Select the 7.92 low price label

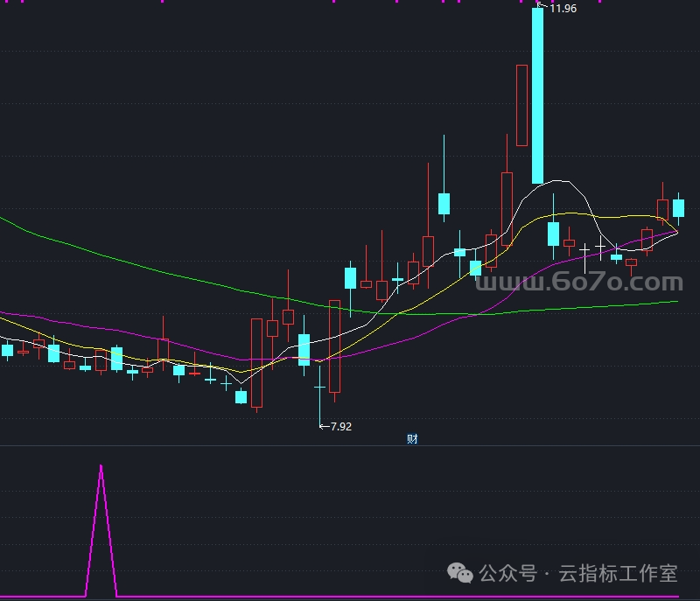pyautogui.click(x=341, y=427)
